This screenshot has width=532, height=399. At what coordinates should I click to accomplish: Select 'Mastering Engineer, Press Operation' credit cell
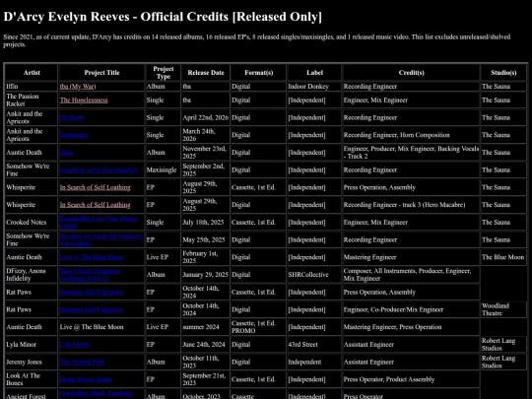coord(411,327)
